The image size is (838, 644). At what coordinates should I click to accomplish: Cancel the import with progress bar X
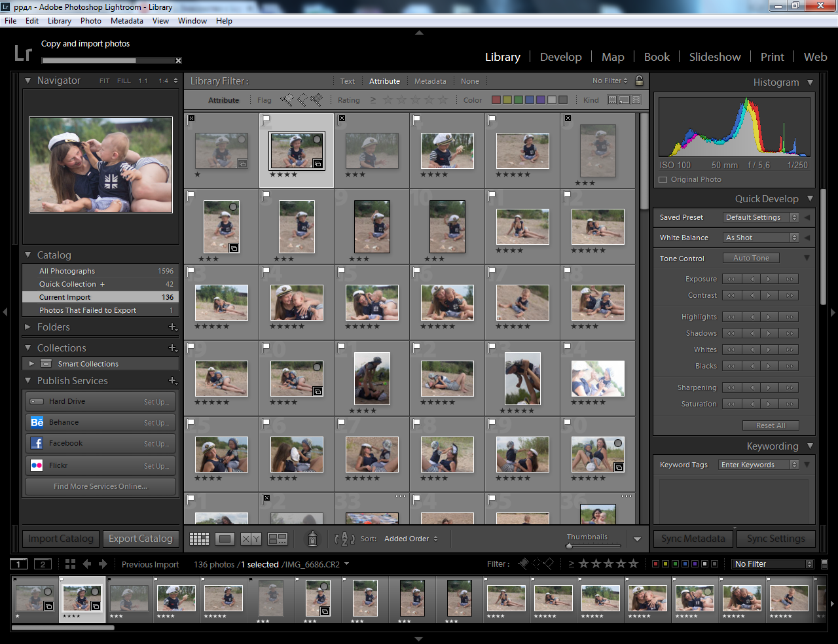[178, 61]
